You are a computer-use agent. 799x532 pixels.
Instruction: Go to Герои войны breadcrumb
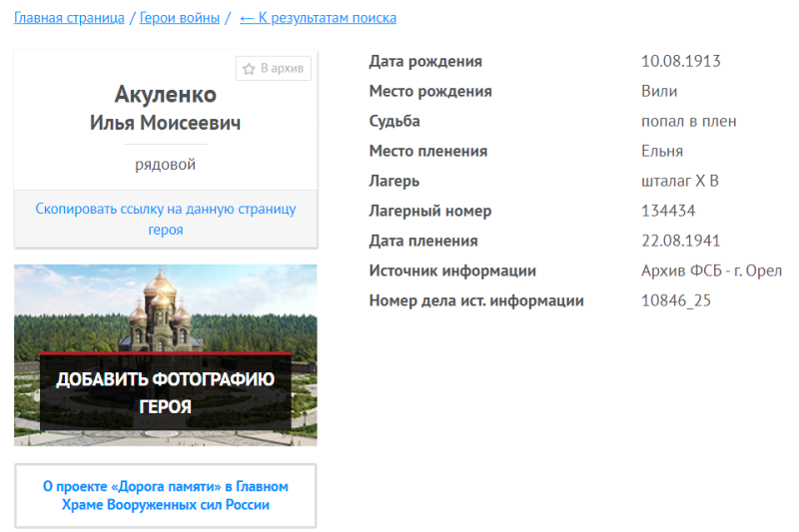(x=180, y=18)
